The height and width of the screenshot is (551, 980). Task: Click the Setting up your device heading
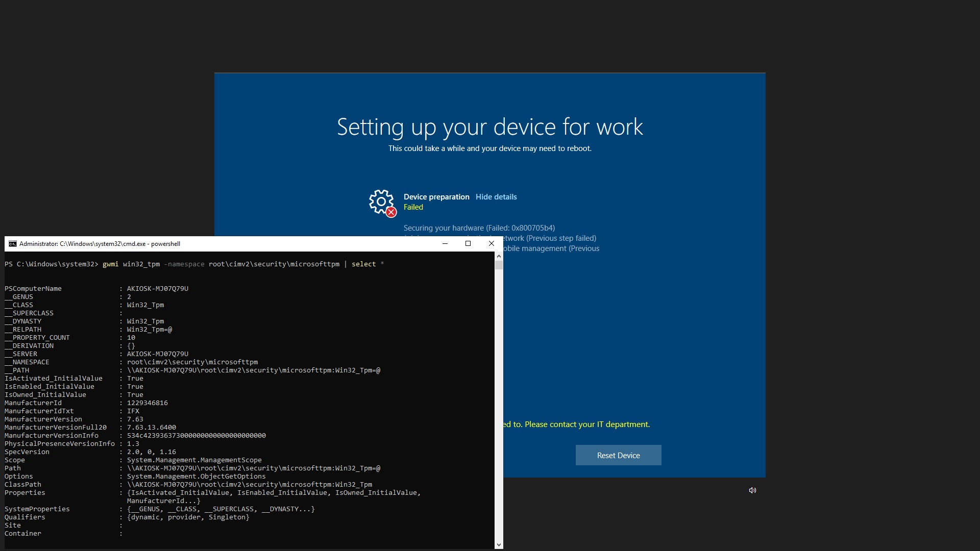pos(489,127)
